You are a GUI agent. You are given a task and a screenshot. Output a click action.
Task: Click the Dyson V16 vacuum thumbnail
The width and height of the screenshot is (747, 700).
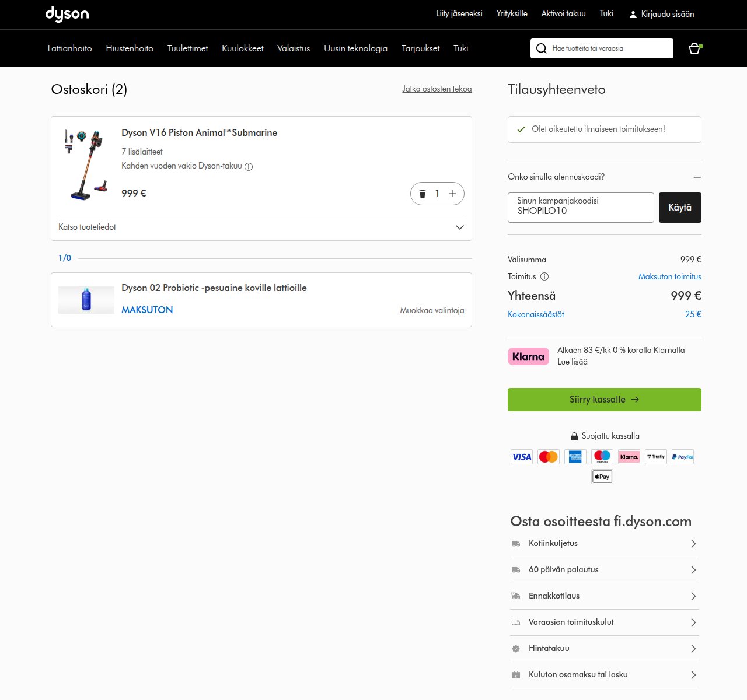tap(86, 165)
